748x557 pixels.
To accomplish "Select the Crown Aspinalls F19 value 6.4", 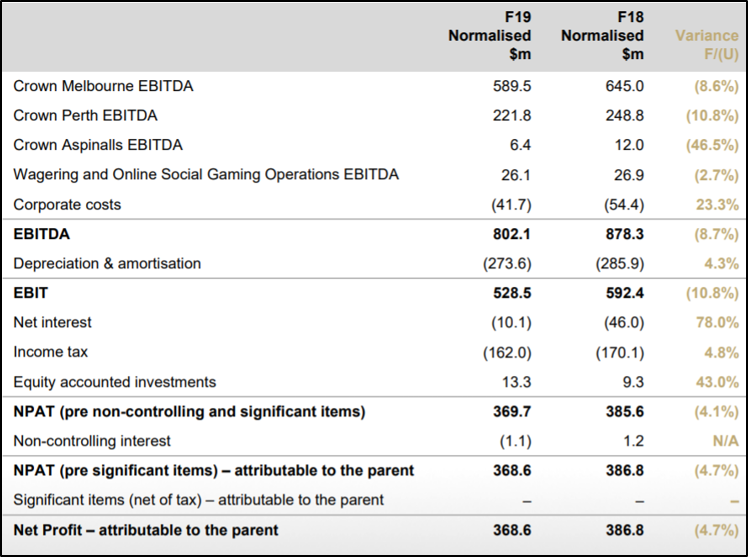I will [520, 145].
